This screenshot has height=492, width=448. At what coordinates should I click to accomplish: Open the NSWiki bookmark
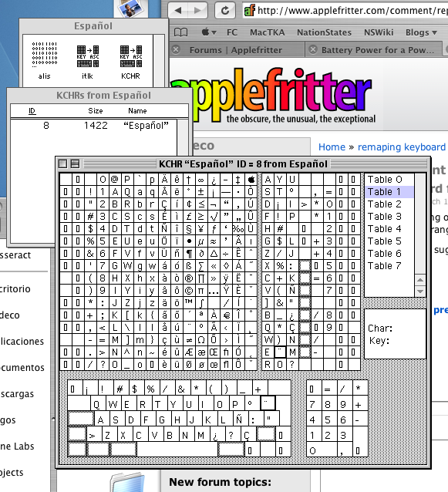click(x=379, y=32)
